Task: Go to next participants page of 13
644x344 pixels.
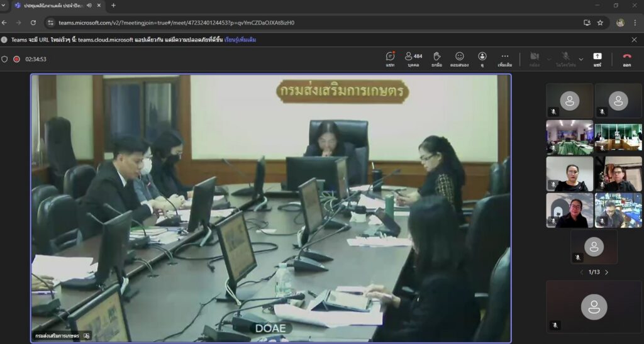Action: click(606, 272)
